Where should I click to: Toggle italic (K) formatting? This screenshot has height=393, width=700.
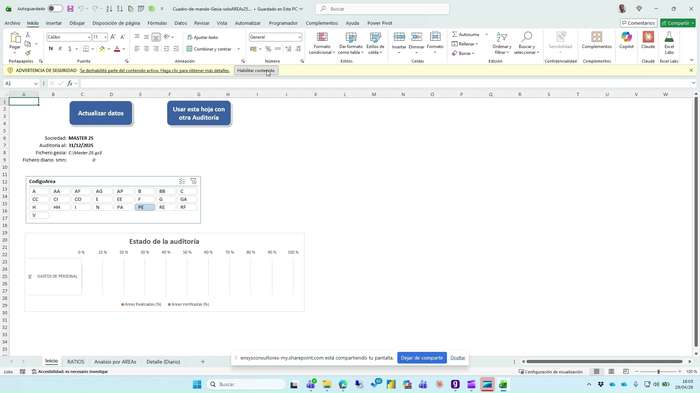tap(60, 49)
